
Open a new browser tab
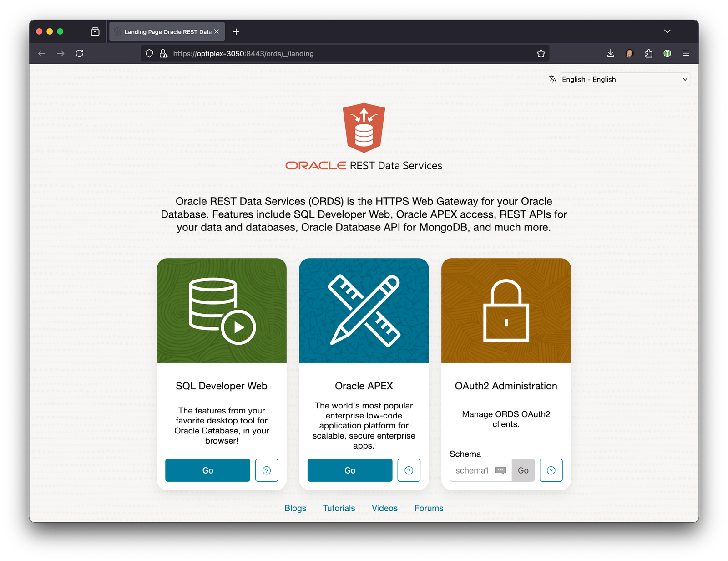coord(236,31)
